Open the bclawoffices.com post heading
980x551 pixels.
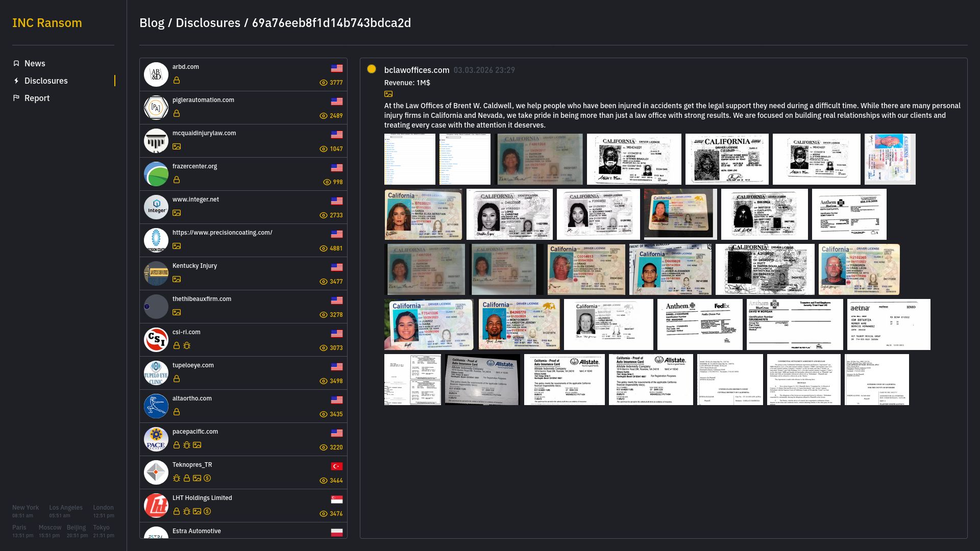click(416, 70)
